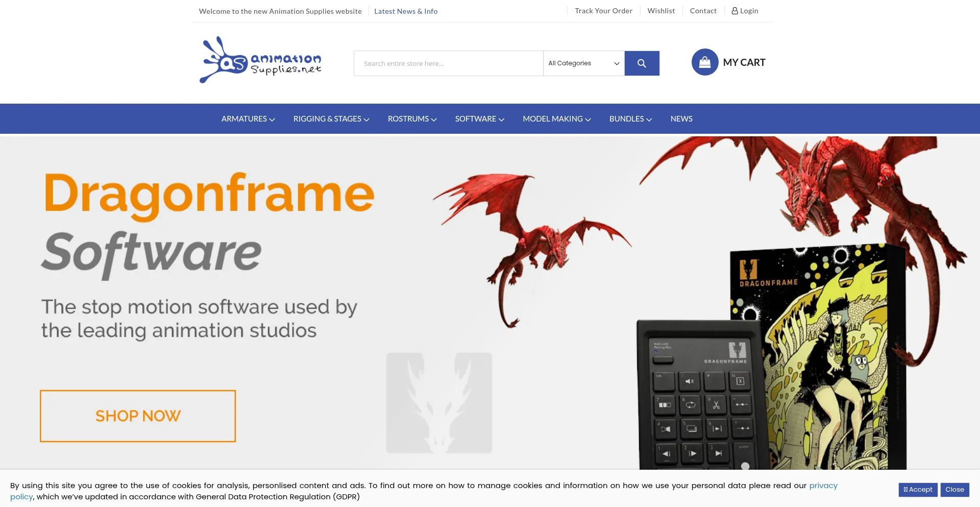Open Latest News & Info link
The image size is (980, 507).
click(406, 11)
